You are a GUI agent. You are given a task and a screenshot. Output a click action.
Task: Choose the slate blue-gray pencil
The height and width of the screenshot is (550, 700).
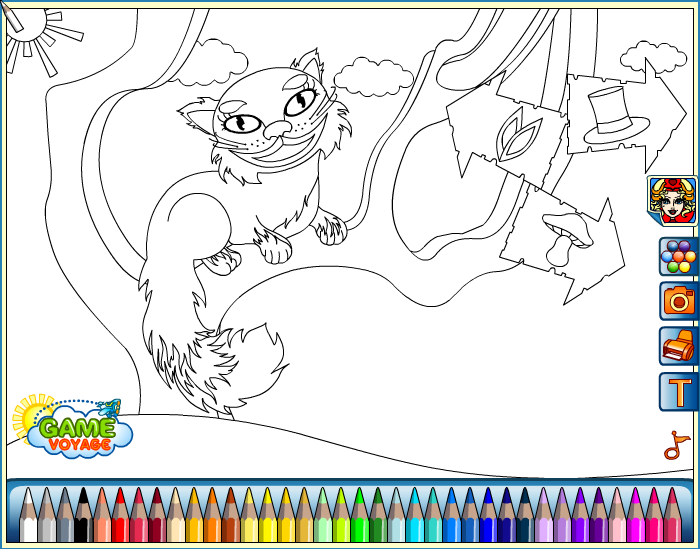65,515
